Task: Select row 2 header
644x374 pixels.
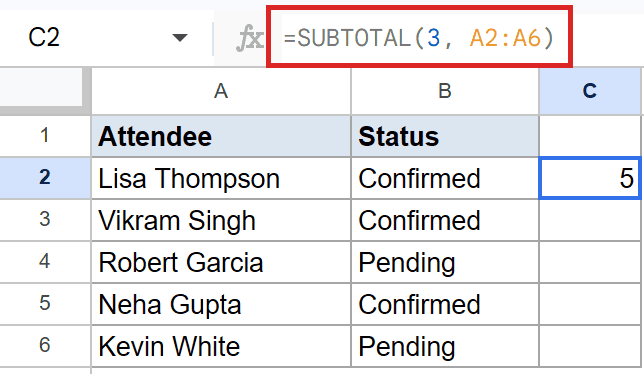Action: click(x=44, y=178)
